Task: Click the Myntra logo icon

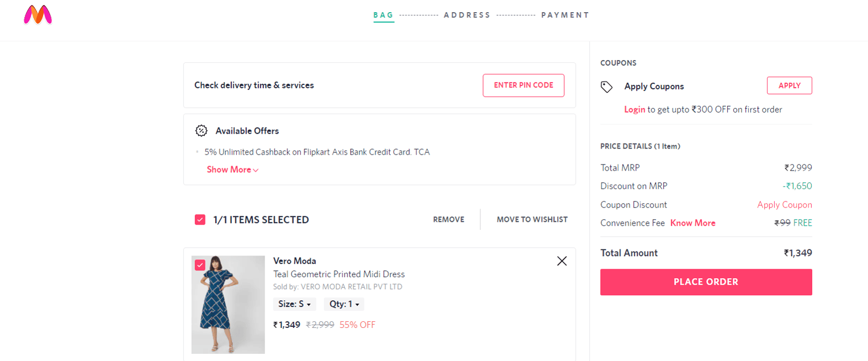Action: tap(38, 15)
